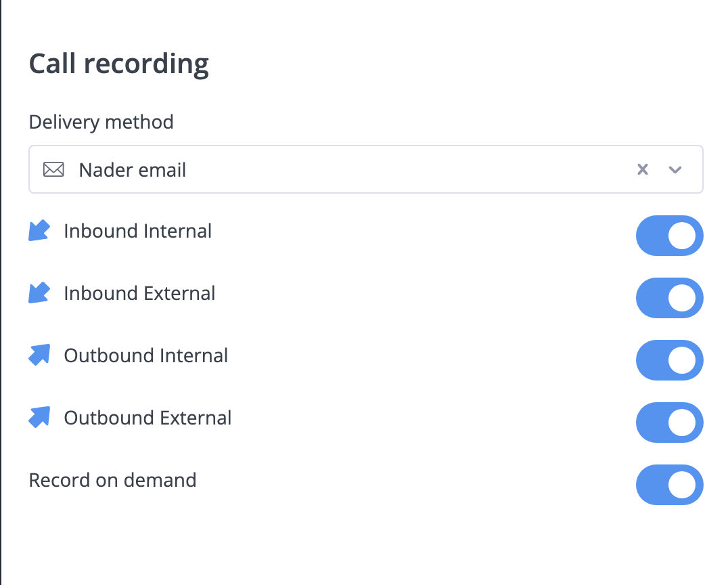Click the 'Inbound External' label
The height and width of the screenshot is (585, 728).
[x=140, y=293]
